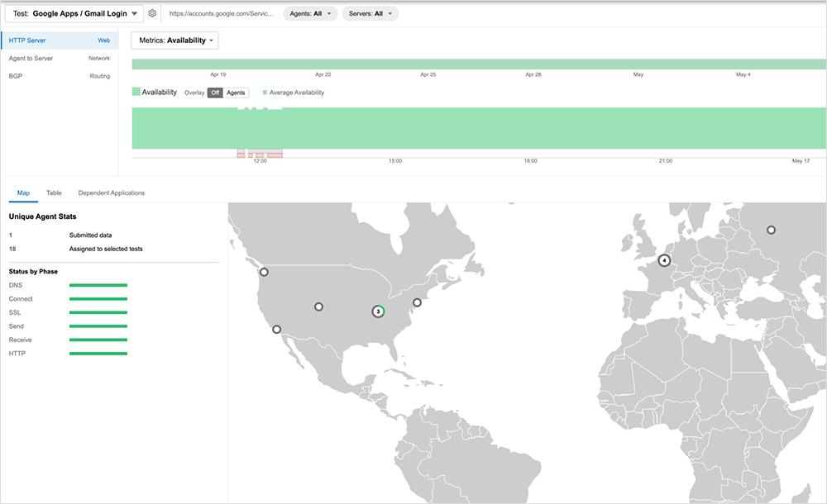The image size is (827, 504).
Task: Select Agent to Server network view
Action: (59, 58)
